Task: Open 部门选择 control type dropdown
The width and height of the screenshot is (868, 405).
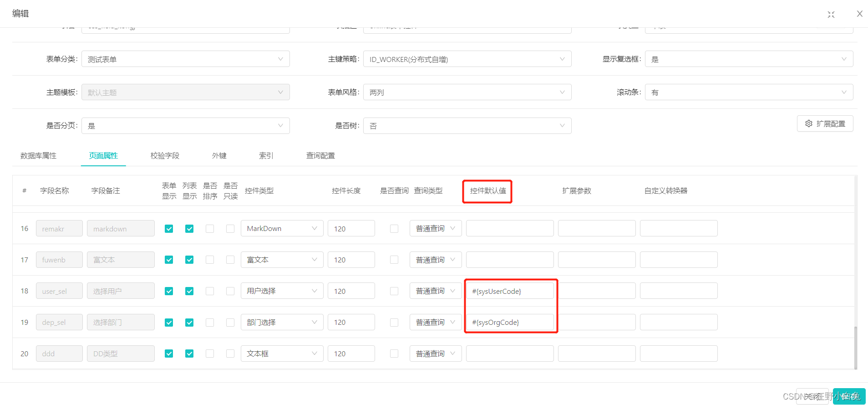Action: [282, 322]
